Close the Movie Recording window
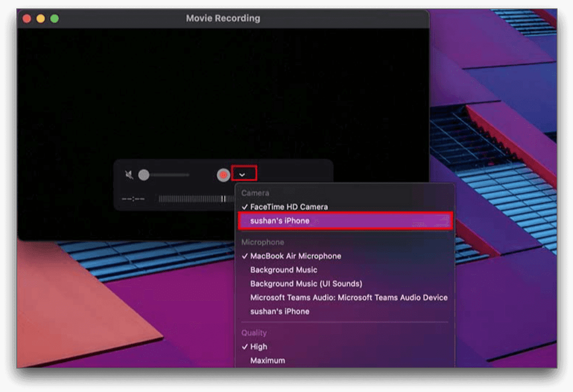 [x=27, y=18]
